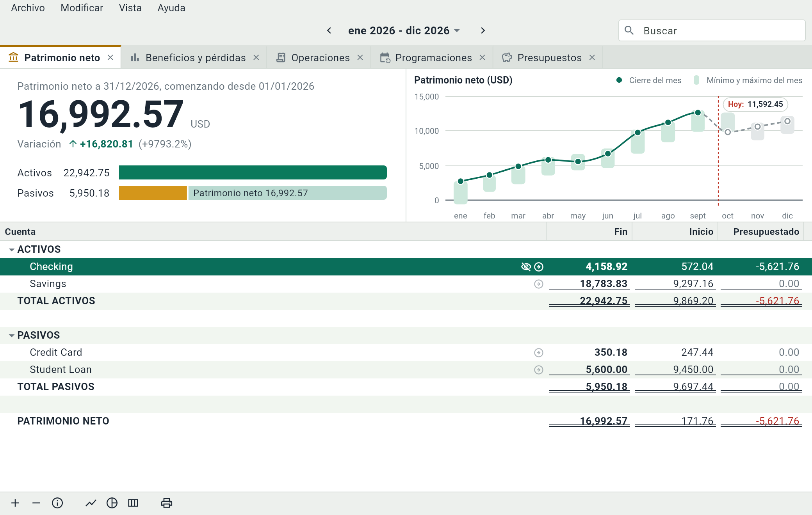Screen dimensions: 812x515
Task: Open the columns layout icon in bottom toolbar
Action: tap(133, 503)
